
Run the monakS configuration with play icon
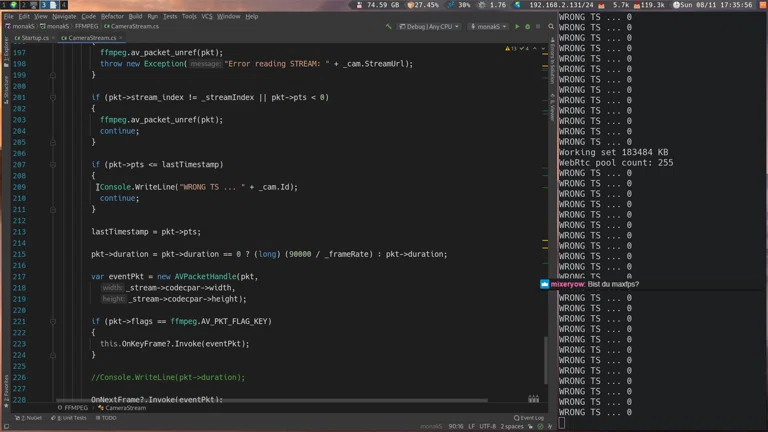tap(517, 26)
